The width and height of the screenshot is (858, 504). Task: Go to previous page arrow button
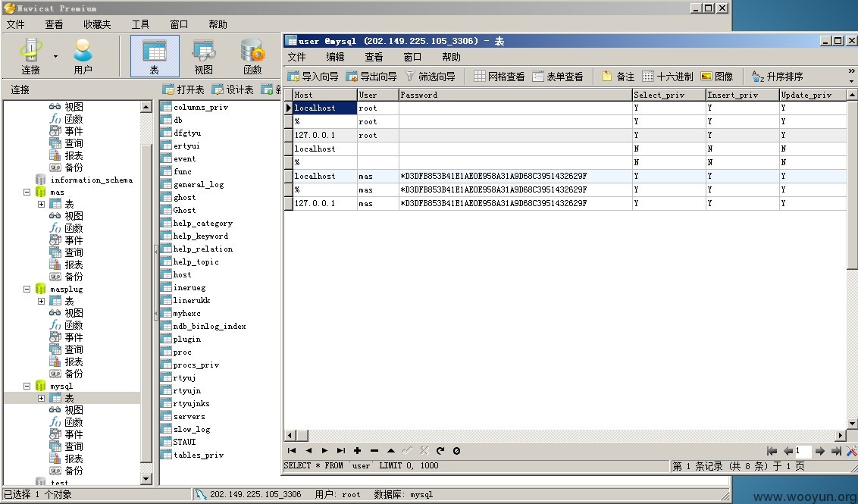788,451
